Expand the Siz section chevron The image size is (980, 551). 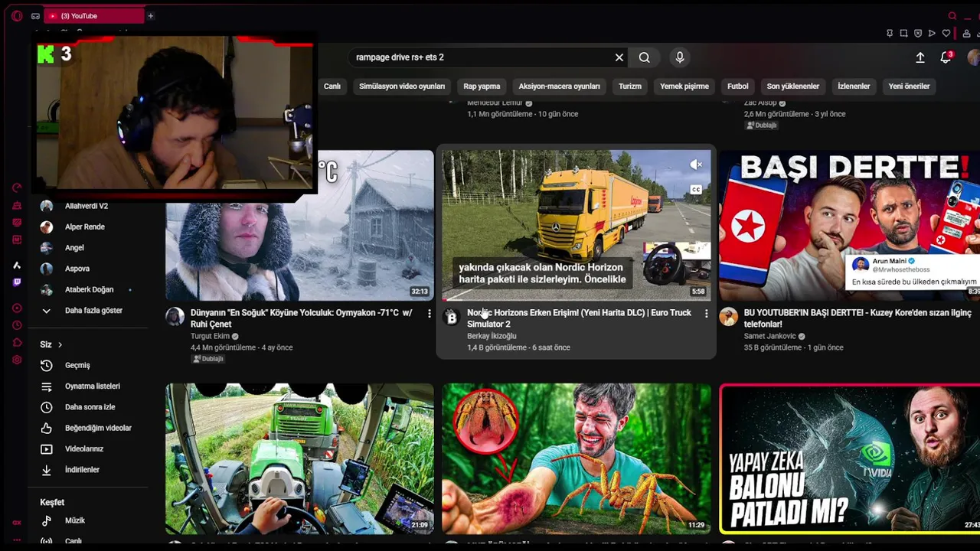click(60, 345)
